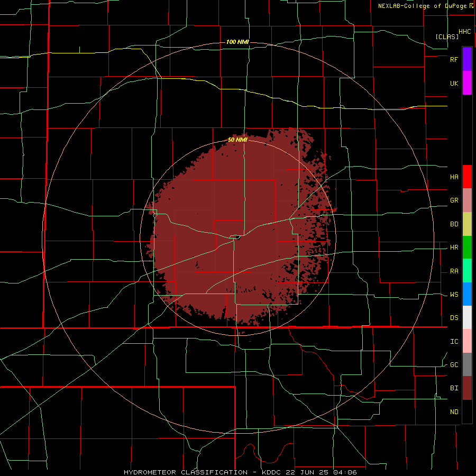Click the RF legend label

454,59
